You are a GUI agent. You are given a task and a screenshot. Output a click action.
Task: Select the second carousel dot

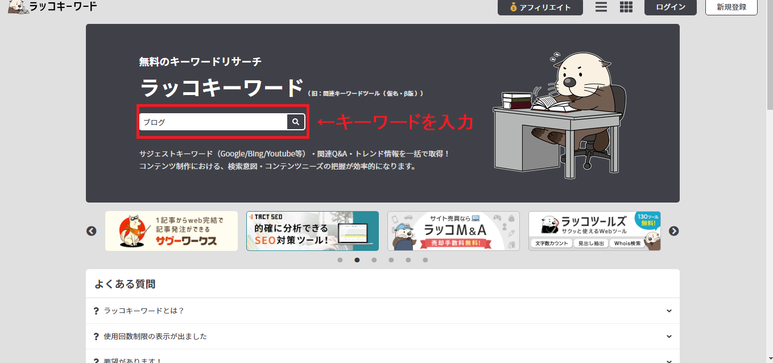(357, 260)
